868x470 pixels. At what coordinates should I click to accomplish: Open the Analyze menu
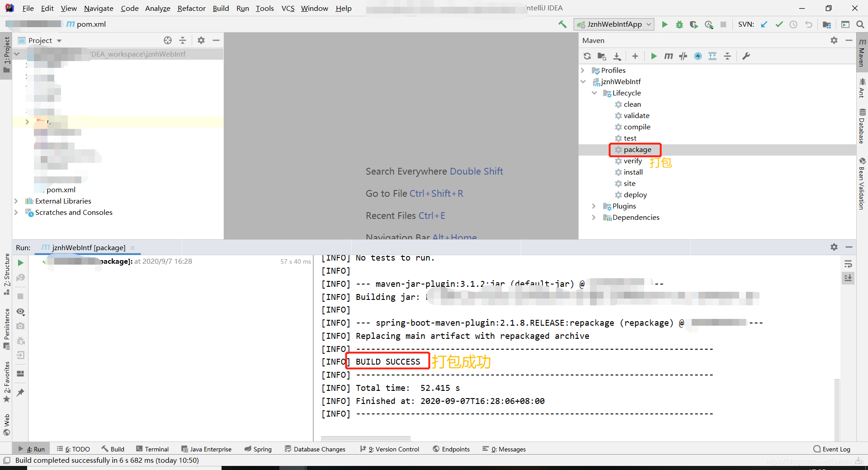[157, 8]
